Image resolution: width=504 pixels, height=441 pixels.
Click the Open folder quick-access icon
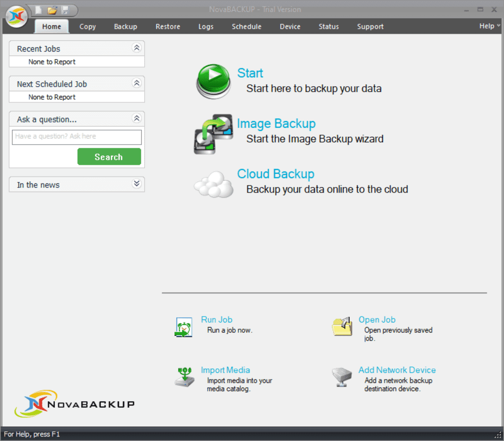point(52,10)
